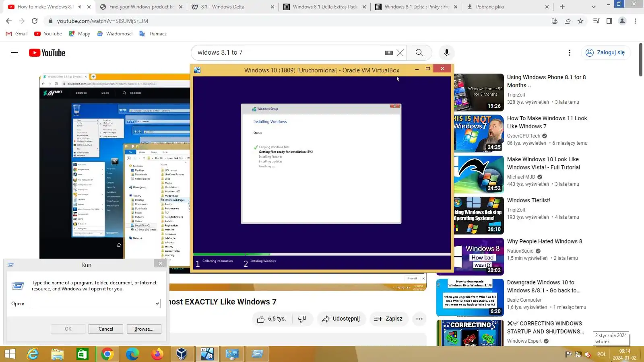Expand the Chrome tab search chevron
Screen dimensions: 644x362
click(593, 7)
